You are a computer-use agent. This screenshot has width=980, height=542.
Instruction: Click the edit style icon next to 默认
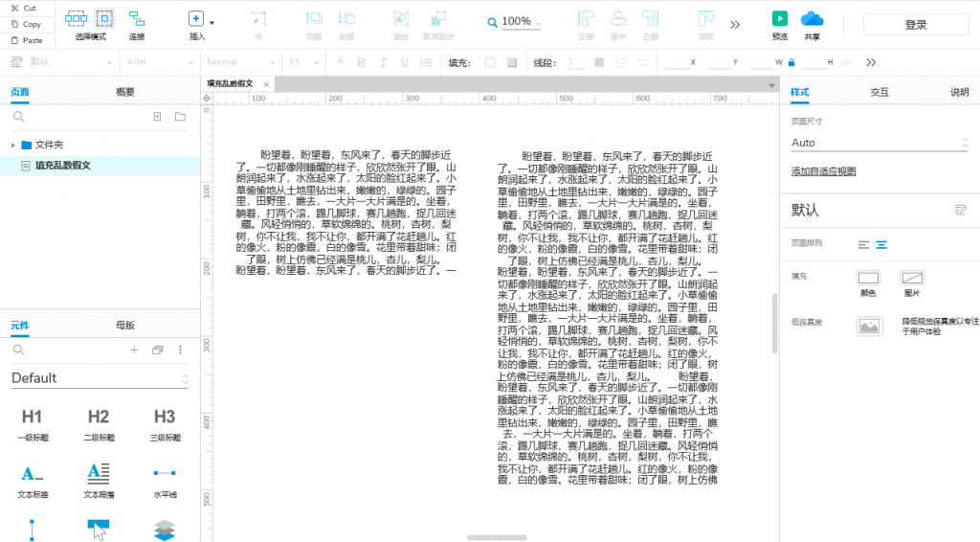(x=961, y=210)
